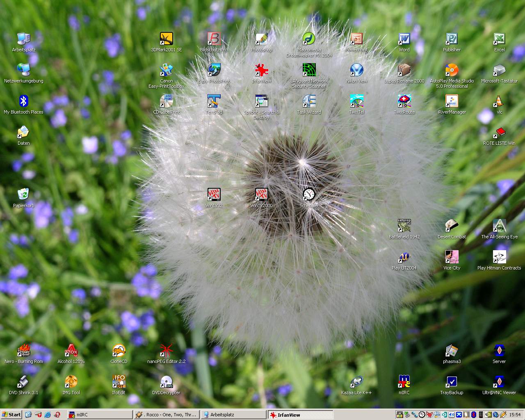Open the Start menu
This screenshot has height=420, width=525.
11,415
